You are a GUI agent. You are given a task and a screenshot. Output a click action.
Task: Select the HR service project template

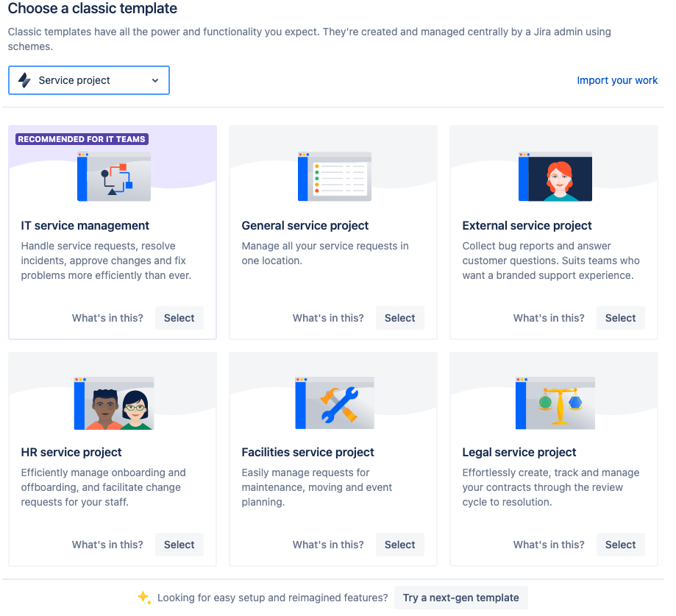179,545
